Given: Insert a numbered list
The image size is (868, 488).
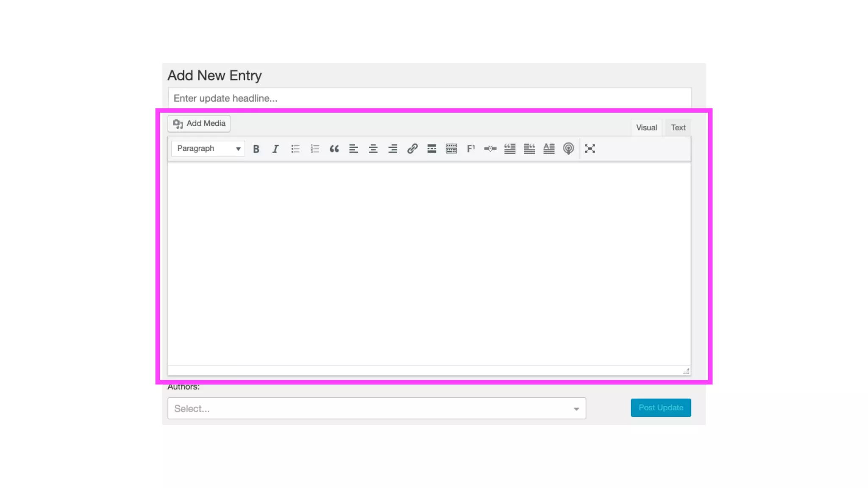Looking at the screenshot, I should point(314,149).
